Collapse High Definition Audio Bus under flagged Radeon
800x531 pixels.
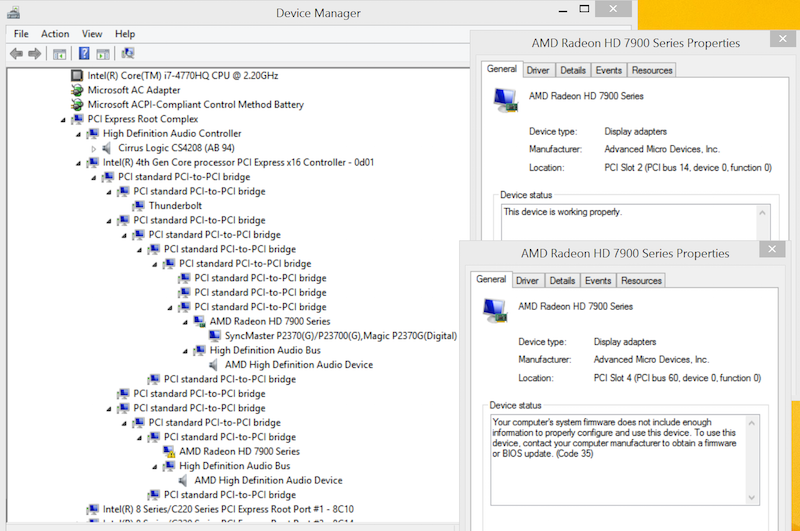(x=155, y=467)
